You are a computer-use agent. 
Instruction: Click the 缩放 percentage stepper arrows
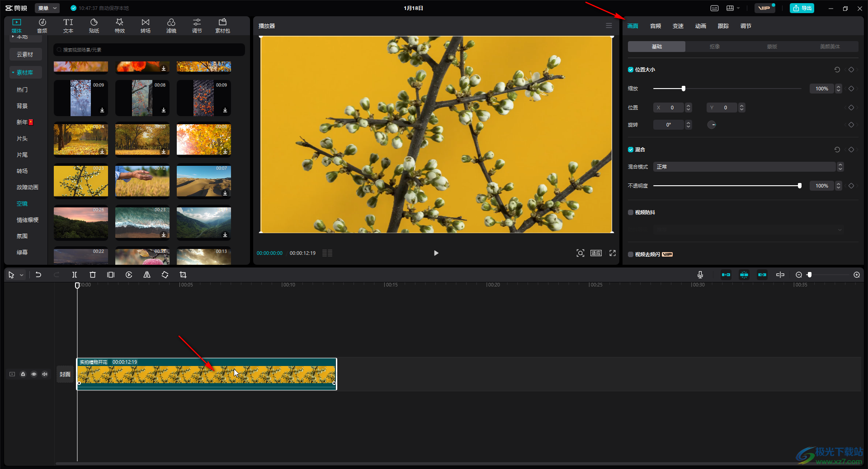tap(839, 89)
